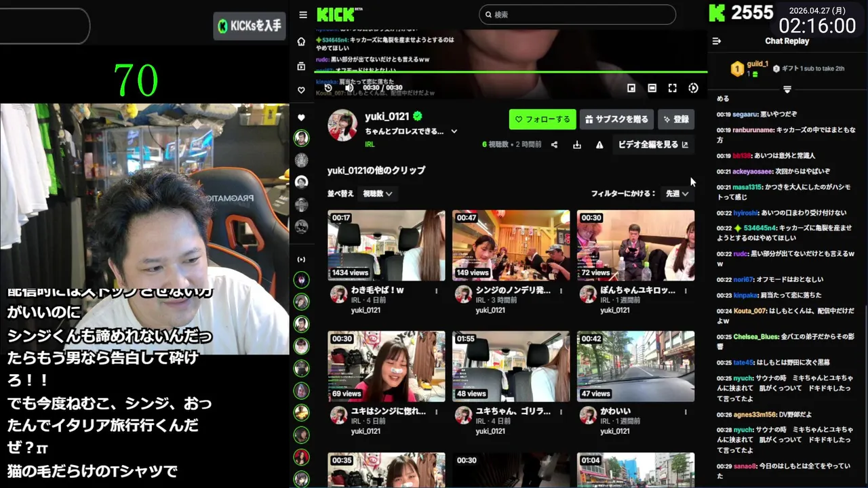Click the 検索 search field
Viewport: 868px width, 488px height.
pyautogui.click(x=577, y=14)
